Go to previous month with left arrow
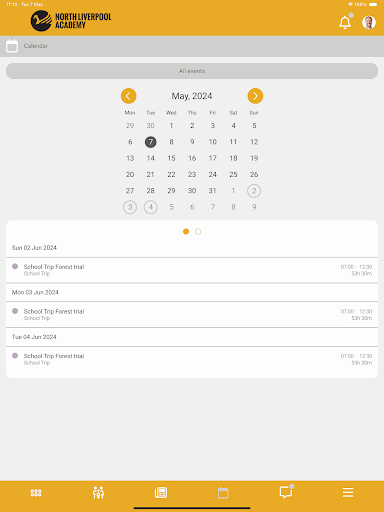Screen dimensions: 384x512 128,96
